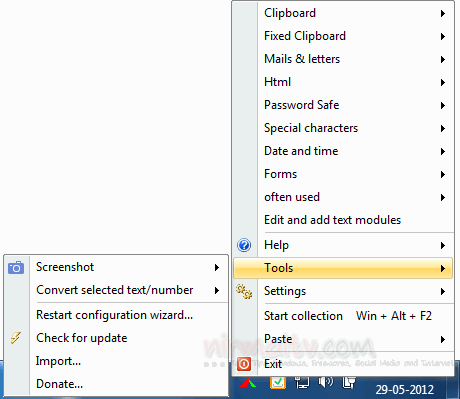460x399 pixels.
Task: Click the gears icon next to Settings
Action: tap(244, 291)
